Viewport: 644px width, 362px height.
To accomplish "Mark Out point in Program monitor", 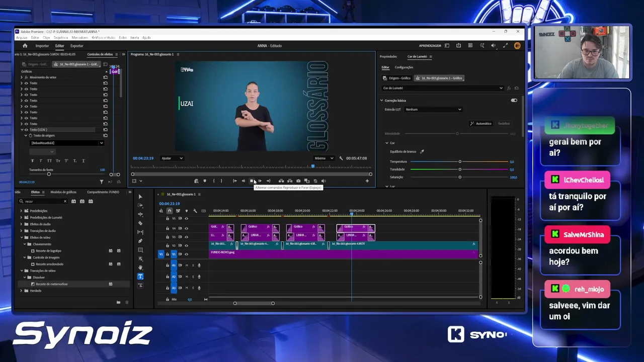I will tap(221, 181).
